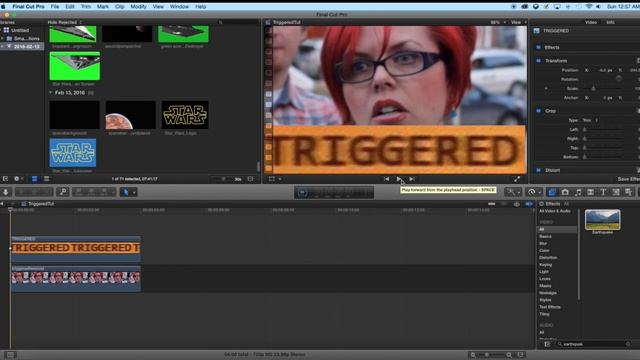
Task: Open the music and sound browser icon
Action: point(578,192)
